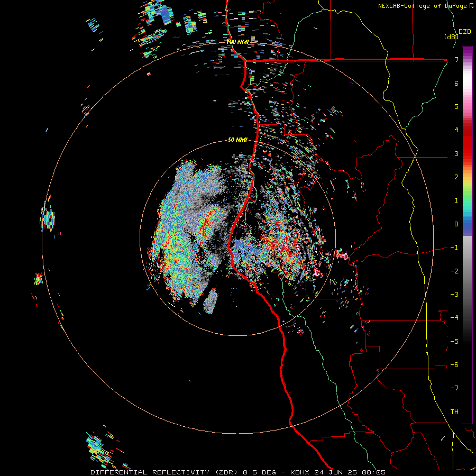Click the DZD color scale bar

coord(467,235)
